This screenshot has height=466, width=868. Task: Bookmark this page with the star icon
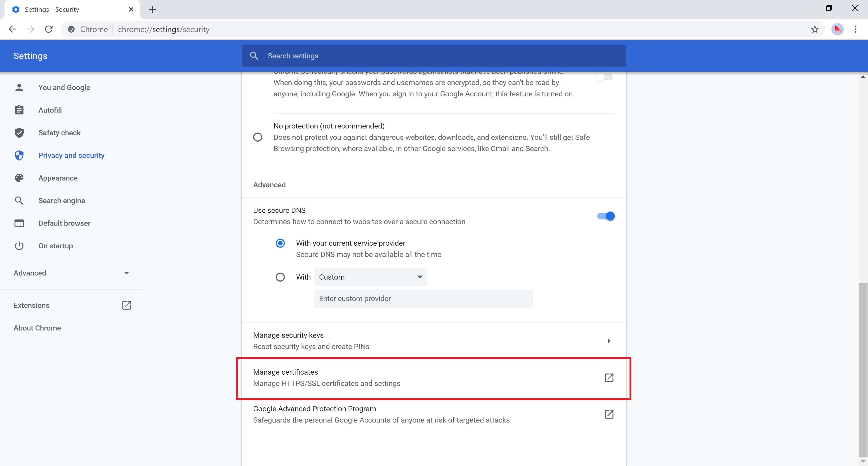tap(815, 29)
